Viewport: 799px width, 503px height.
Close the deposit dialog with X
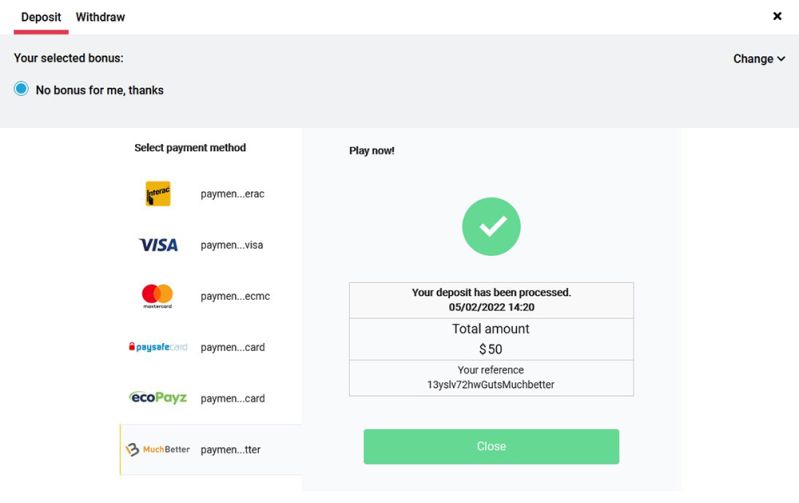(778, 16)
